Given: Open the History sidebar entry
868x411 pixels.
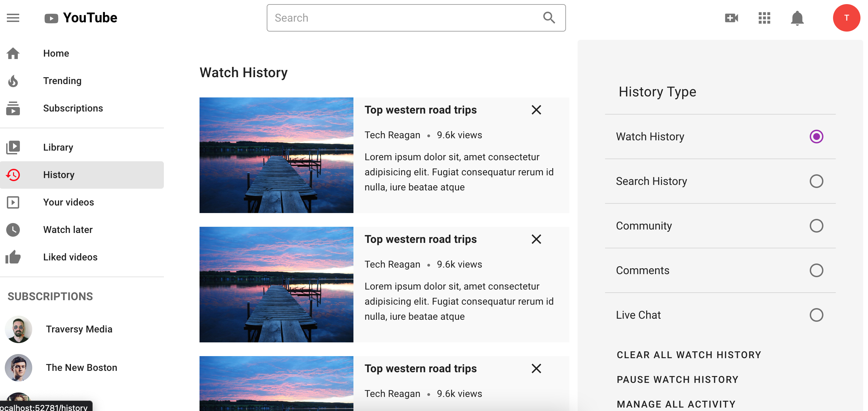Looking at the screenshot, I should [x=58, y=175].
